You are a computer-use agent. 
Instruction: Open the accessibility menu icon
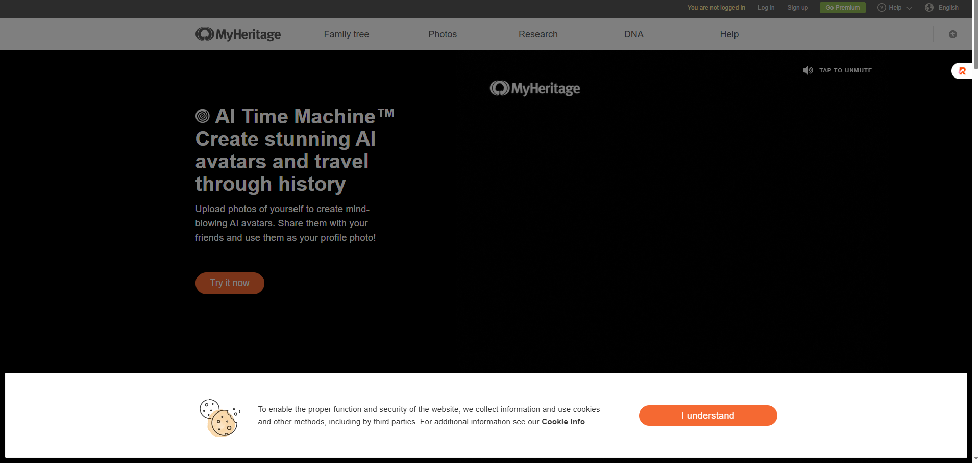click(952, 34)
